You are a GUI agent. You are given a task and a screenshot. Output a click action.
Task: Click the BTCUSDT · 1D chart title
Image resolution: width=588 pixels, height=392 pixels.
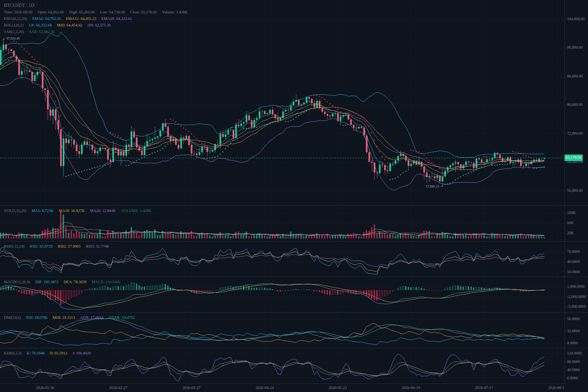tap(19, 5)
